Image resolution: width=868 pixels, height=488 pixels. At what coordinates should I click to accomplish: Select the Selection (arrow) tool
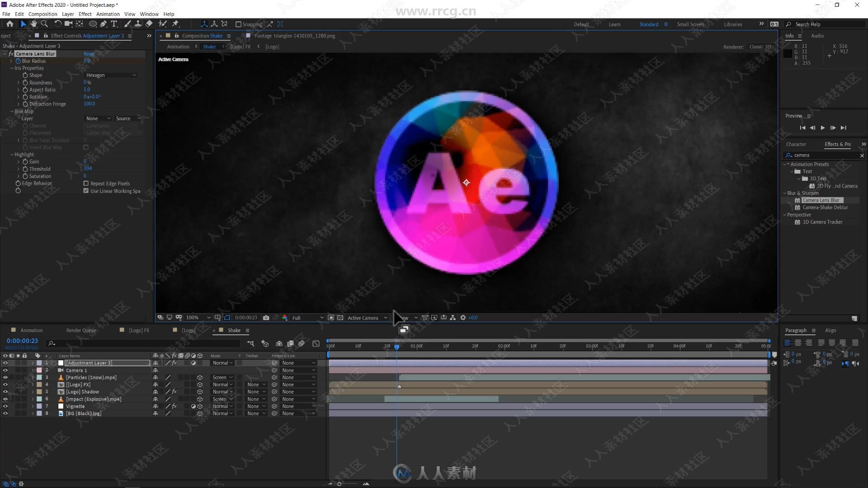23,24
